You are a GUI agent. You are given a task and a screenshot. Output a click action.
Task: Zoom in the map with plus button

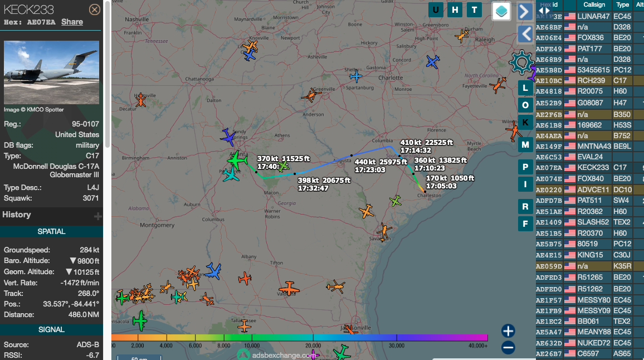508,331
